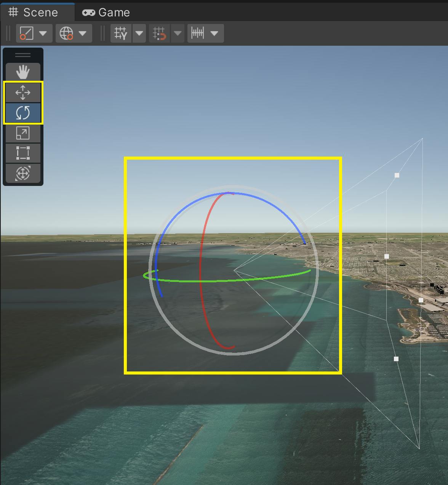The image size is (448, 485).
Task: Select the Hand view tool
Action: click(x=22, y=72)
